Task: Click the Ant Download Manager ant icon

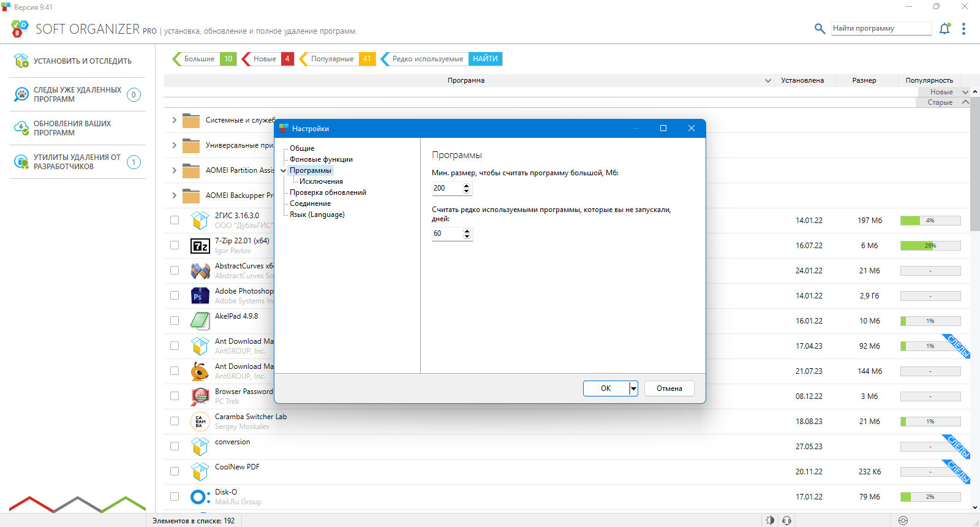Action: click(x=200, y=371)
